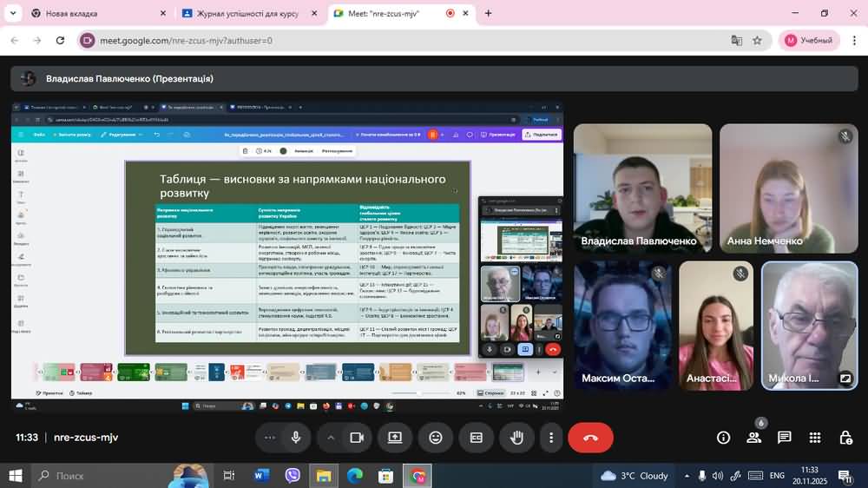Toggle the microphone in Meet controls

pos(296,438)
